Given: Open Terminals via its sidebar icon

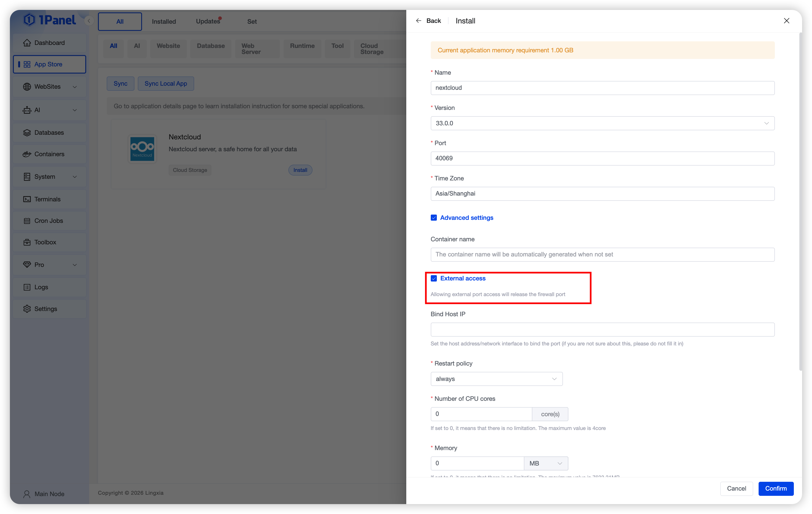Looking at the screenshot, I should point(27,199).
